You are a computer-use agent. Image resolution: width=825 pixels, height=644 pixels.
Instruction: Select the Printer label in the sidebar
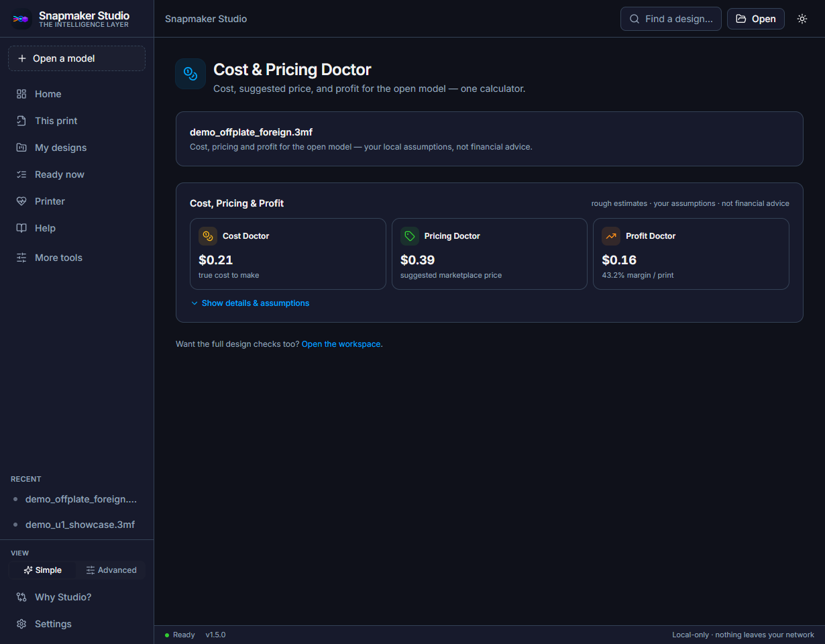tap(50, 201)
